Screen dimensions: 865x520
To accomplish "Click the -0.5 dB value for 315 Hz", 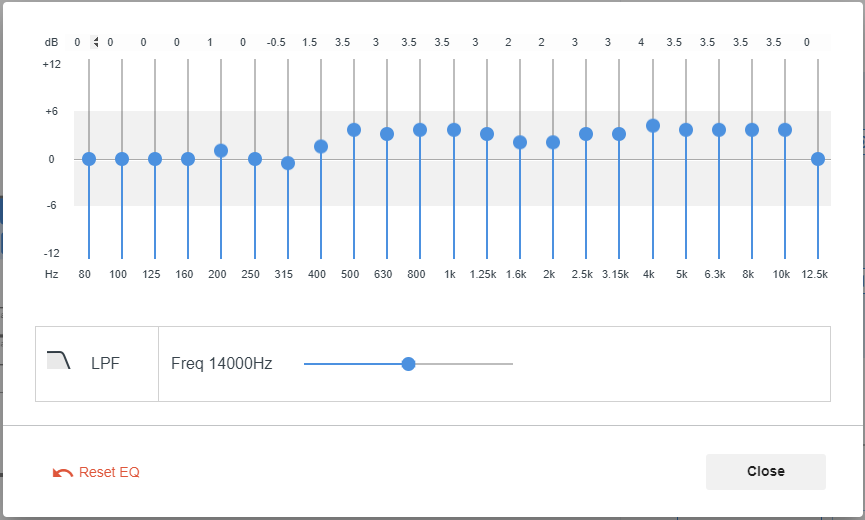I will [x=276, y=42].
